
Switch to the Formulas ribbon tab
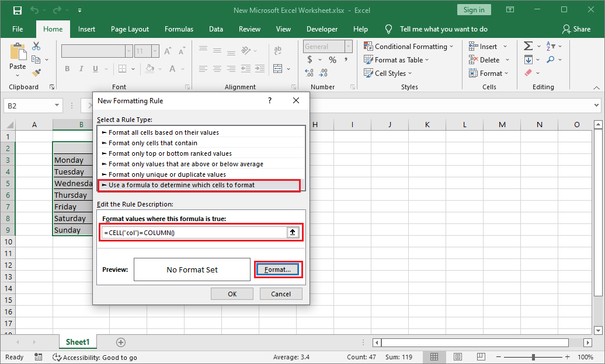179,29
